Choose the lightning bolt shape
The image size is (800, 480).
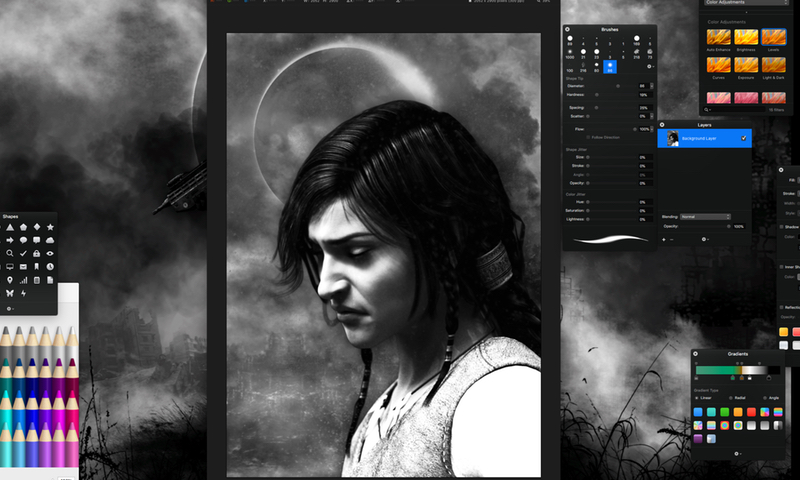pyautogui.click(x=23, y=293)
